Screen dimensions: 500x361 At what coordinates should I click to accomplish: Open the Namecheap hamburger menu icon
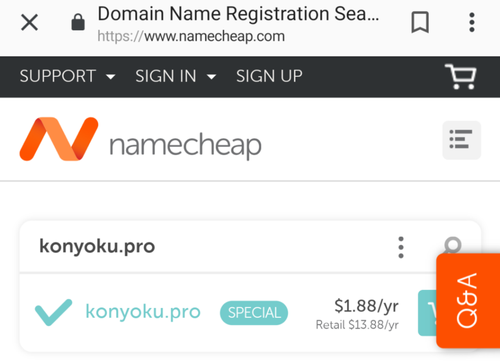pyautogui.click(x=461, y=140)
